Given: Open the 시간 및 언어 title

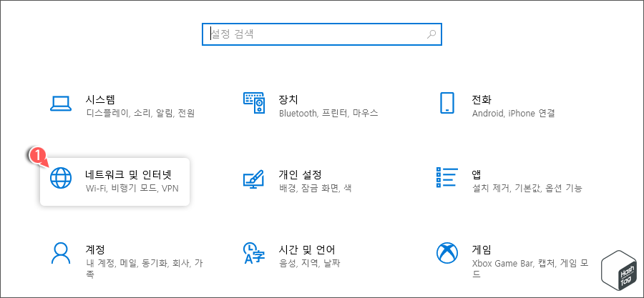Looking at the screenshot, I should coord(307,249).
